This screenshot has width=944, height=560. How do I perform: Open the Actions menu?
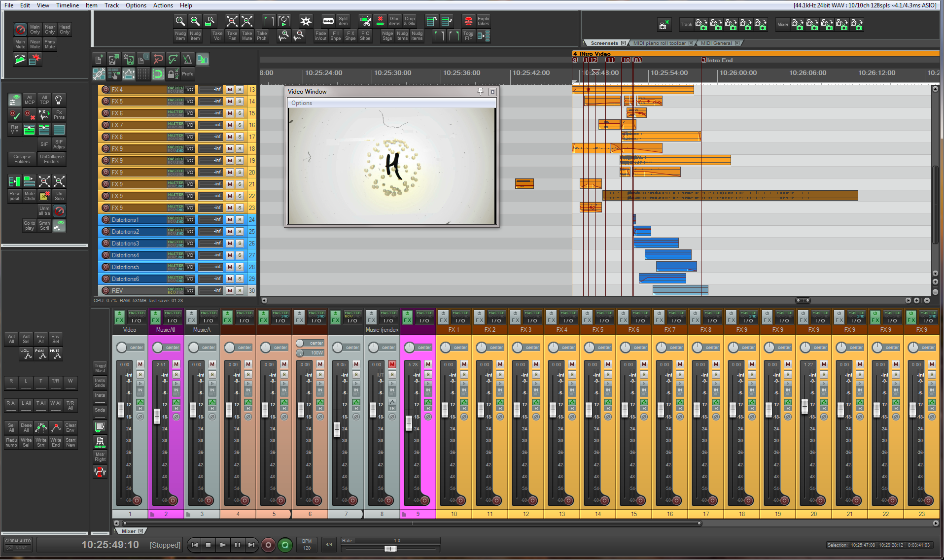click(x=163, y=5)
